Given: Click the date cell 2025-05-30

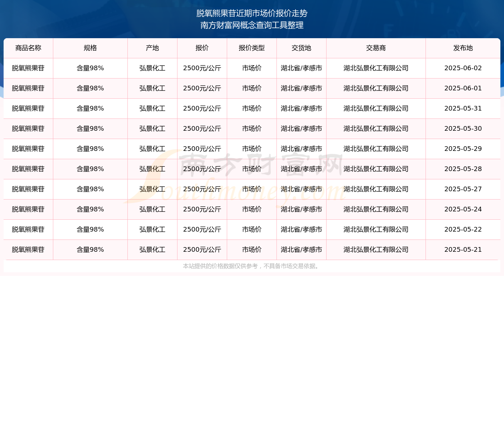Looking at the screenshot, I should pos(463,129).
